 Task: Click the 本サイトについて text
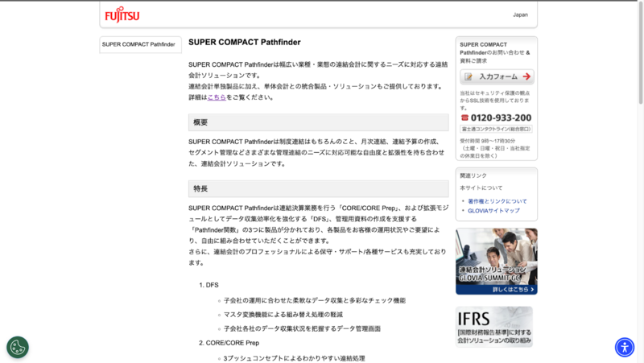tap(481, 188)
